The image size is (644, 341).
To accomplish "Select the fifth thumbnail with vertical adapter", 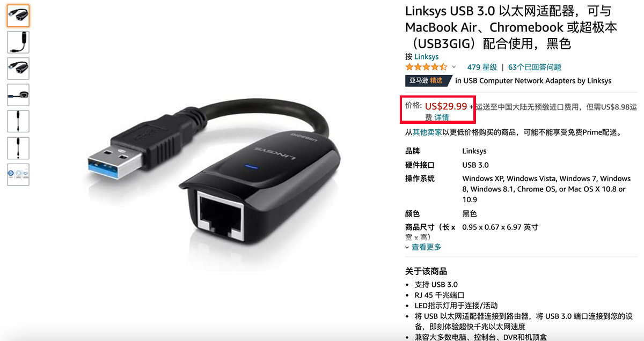I will (18, 121).
